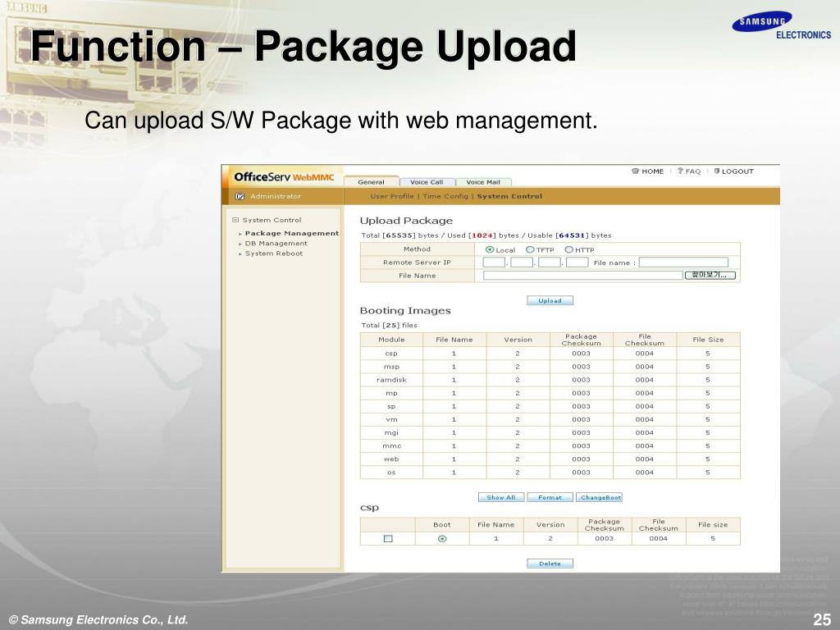Image resolution: width=840 pixels, height=630 pixels.
Task: Open System Reboot in sidebar
Action: point(274,253)
